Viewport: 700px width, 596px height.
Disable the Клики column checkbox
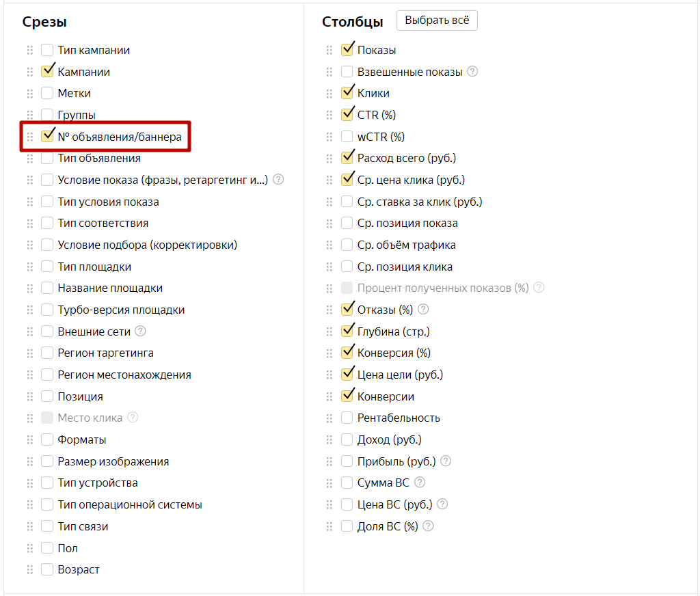click(347, 93)
